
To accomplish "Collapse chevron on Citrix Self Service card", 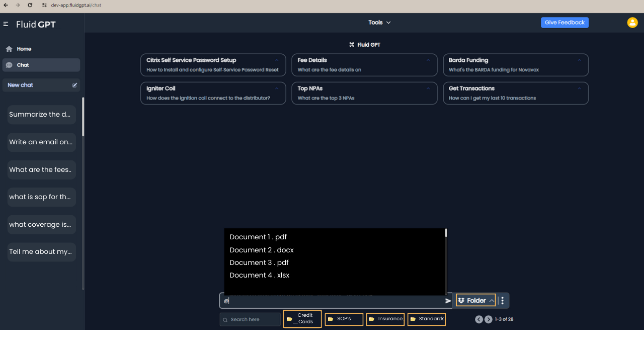I will (277, 60).
